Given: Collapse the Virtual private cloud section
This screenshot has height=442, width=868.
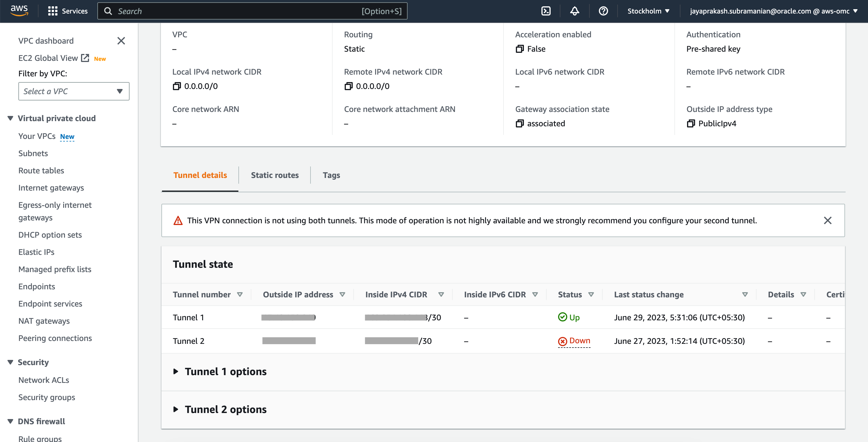Looking at the screenshot, I should [10, 118].
